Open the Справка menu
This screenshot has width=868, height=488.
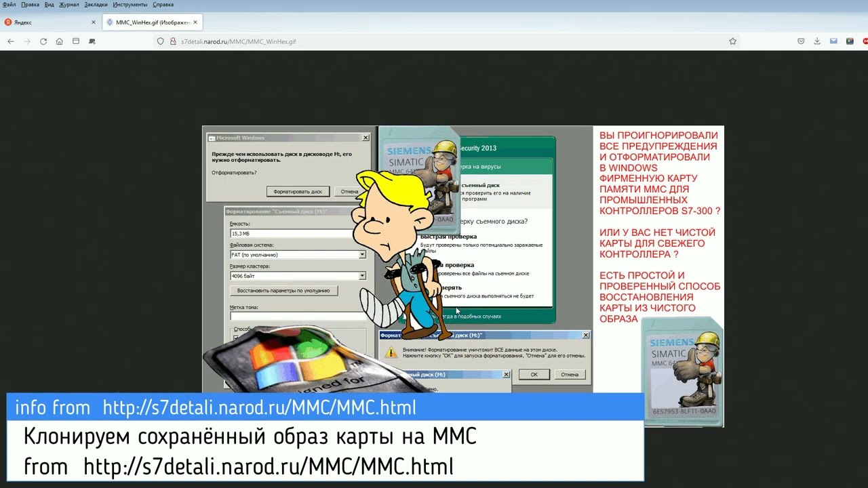click(163, 5)
